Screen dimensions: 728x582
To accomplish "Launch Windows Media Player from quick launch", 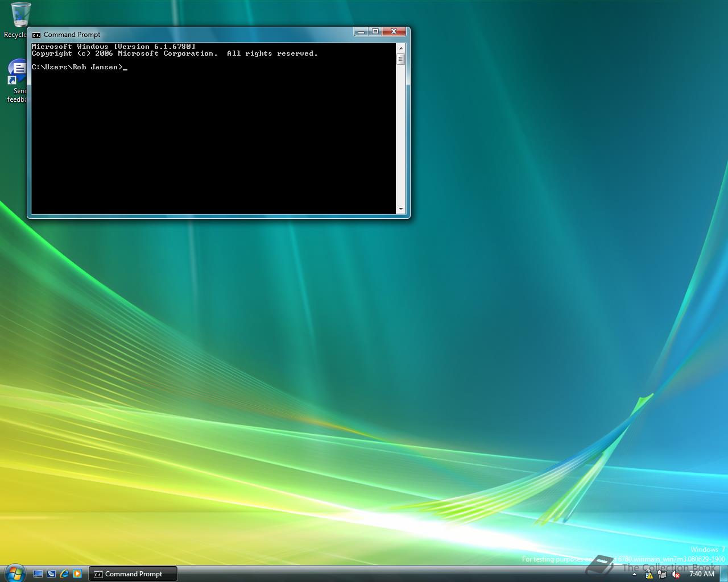I will [77, 574].
